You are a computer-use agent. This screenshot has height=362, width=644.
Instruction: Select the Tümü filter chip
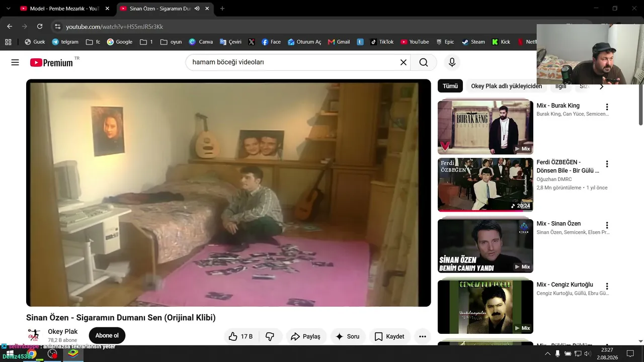click(450, 86)
